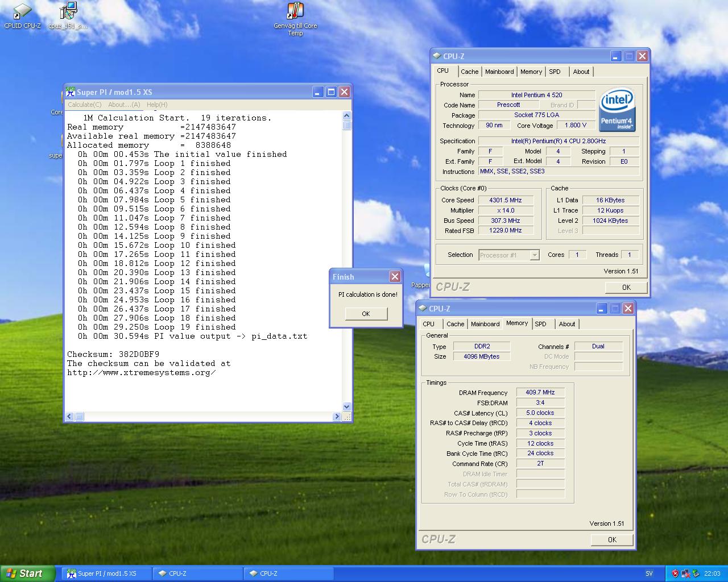
Task: Close the Finish dialog
Action: [395, 276]
